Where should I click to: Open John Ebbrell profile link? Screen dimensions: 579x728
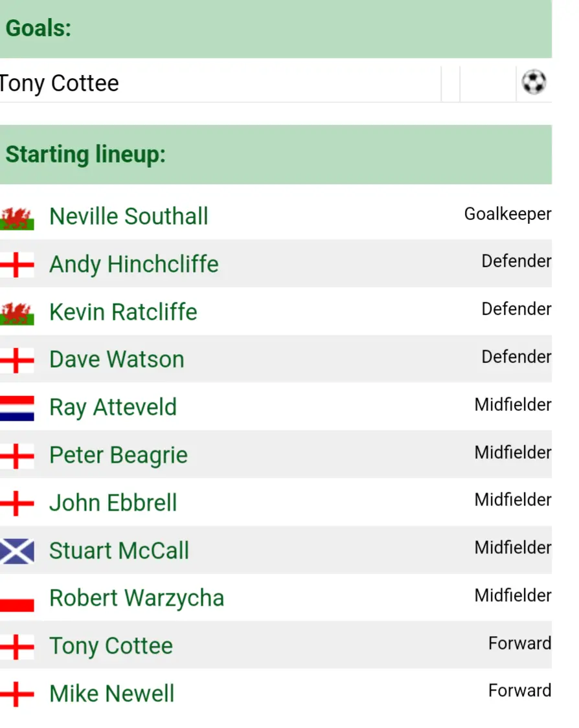113,503
